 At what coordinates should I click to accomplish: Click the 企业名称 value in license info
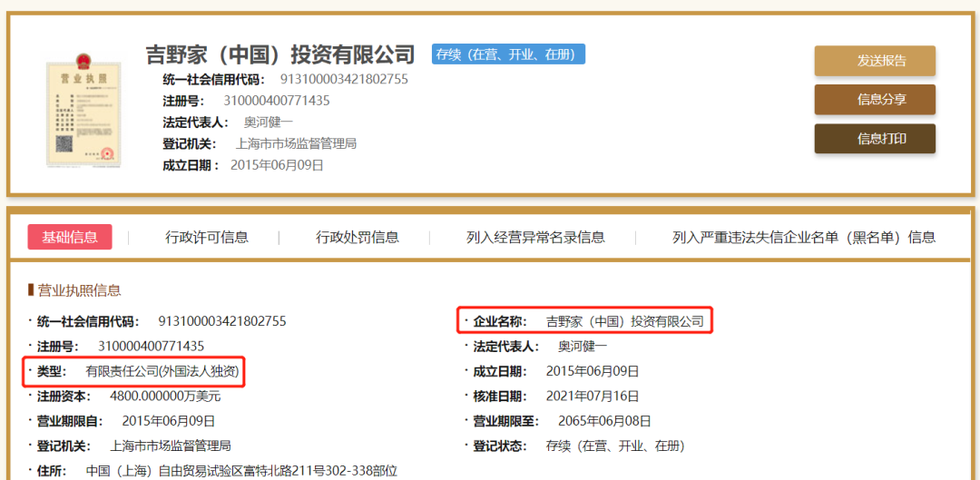pyautogui.click(x=624, y=321)
